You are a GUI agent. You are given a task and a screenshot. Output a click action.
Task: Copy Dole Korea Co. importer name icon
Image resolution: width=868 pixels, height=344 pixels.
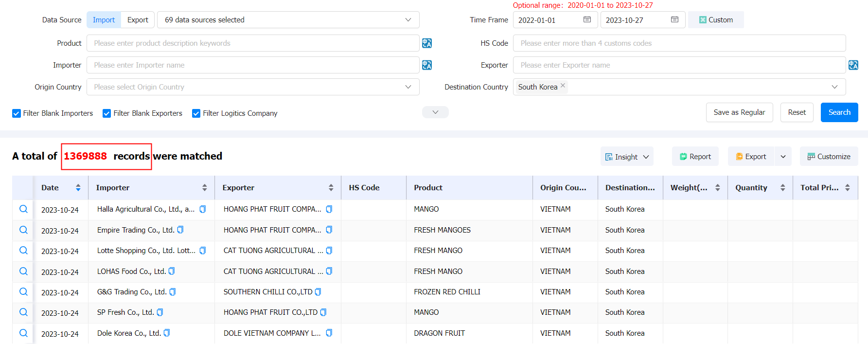pyautogui.click(x=167, y=333)
